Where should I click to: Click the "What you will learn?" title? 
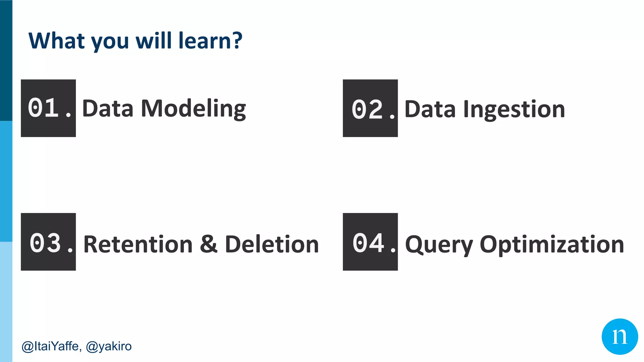[x=135, y=41]
